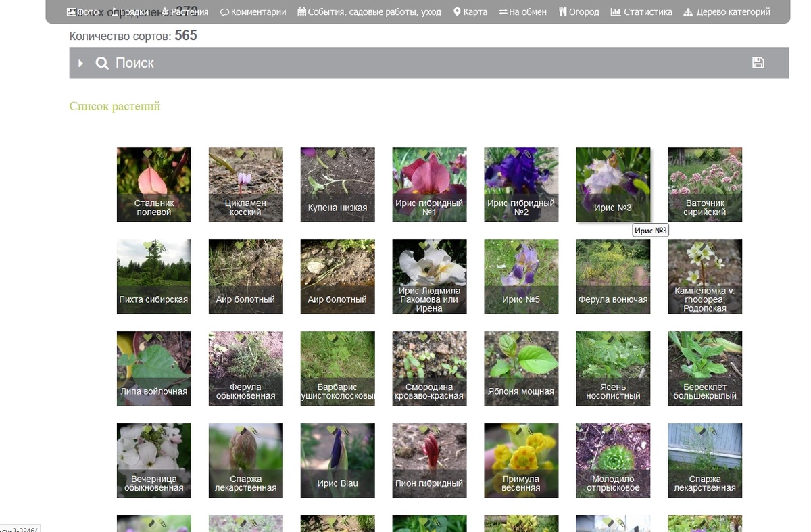Click the Ясень носолистный caption

(613, 391)
